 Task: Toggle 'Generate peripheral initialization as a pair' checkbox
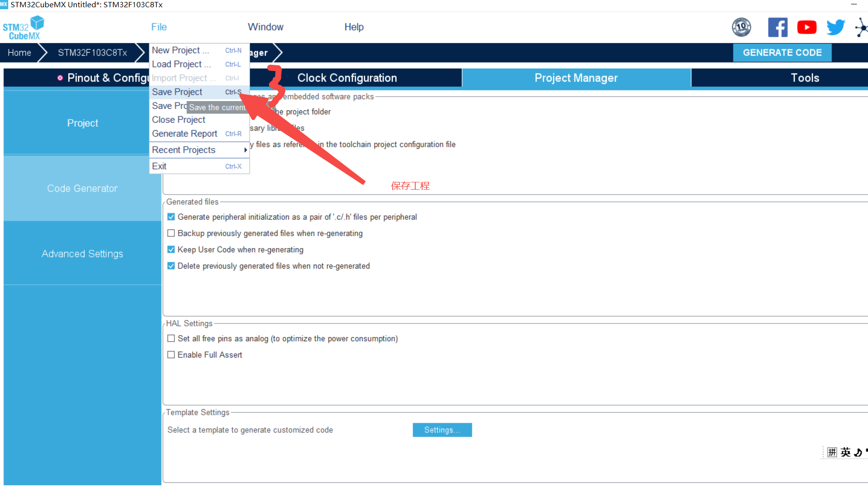tap(171, 217)
